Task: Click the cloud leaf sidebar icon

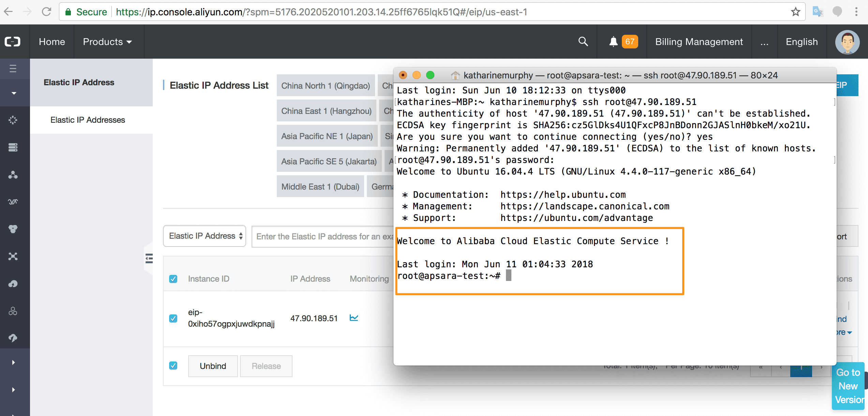Action: click(x=13, y=284)
